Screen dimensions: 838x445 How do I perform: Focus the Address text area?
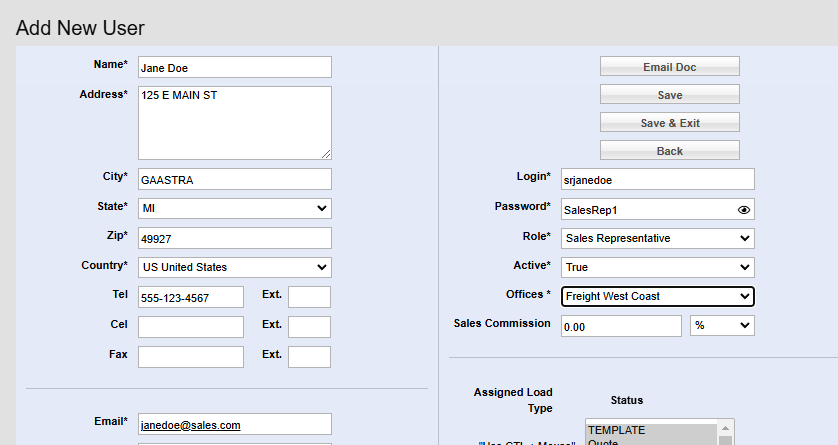coord(234,122)
